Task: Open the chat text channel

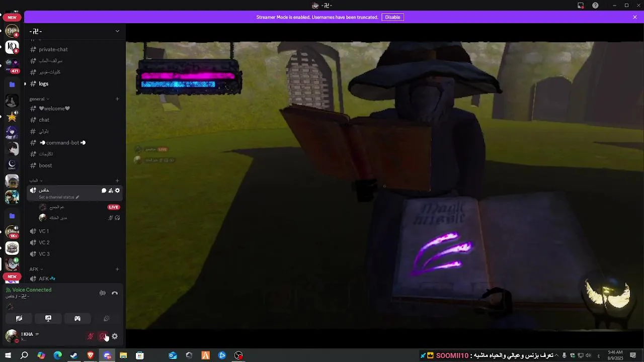Action: click(x=75, y=120)
